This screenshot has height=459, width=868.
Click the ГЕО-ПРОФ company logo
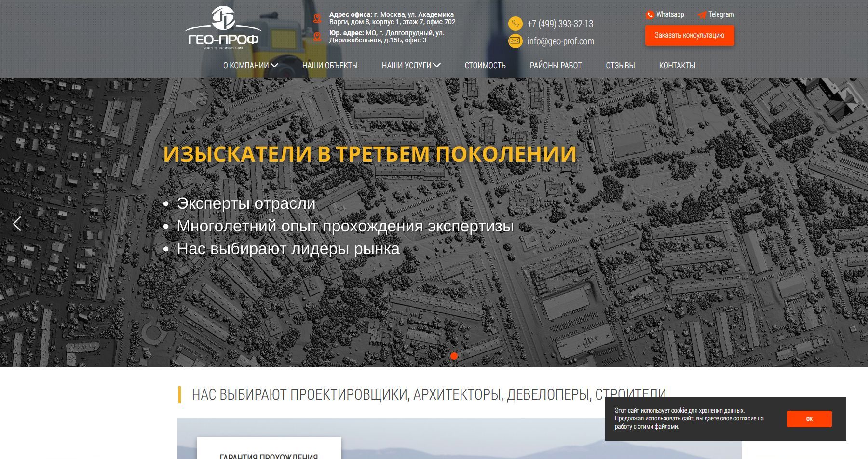coord(223,27)
